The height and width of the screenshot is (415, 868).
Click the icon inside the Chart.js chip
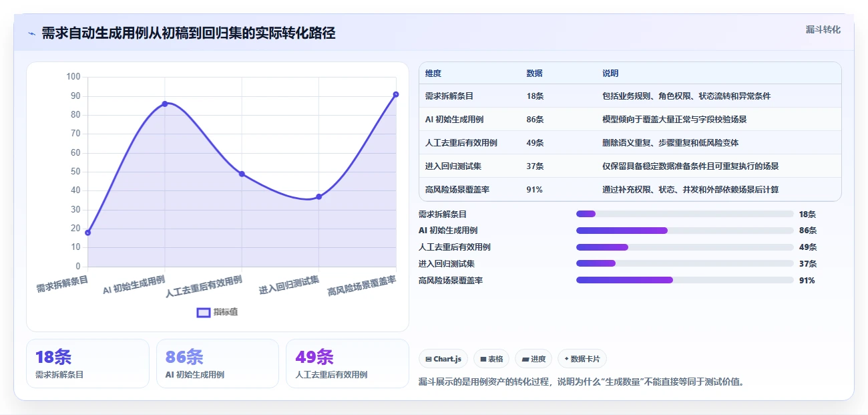(428, 360)
